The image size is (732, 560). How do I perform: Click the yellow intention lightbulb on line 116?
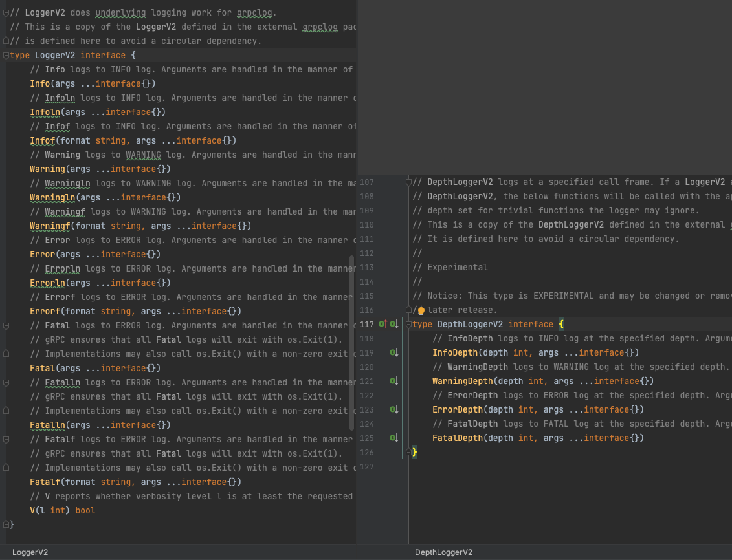tap(421, 310)
